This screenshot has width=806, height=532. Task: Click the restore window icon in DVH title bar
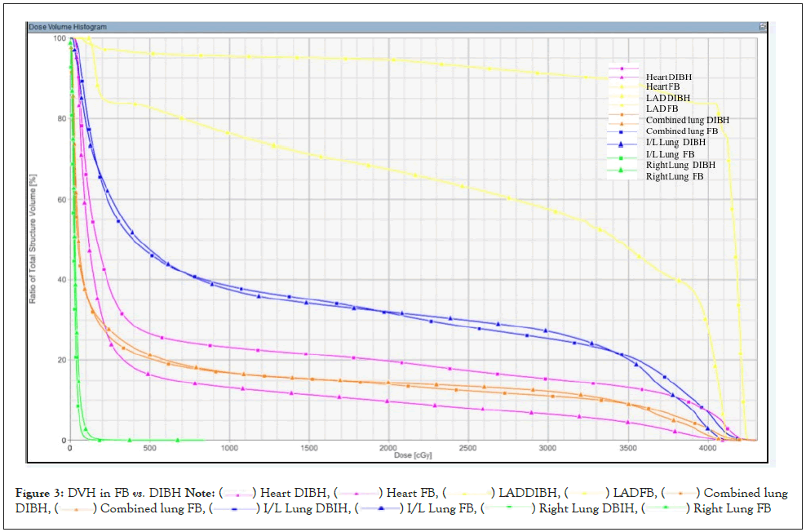(763, 27)
